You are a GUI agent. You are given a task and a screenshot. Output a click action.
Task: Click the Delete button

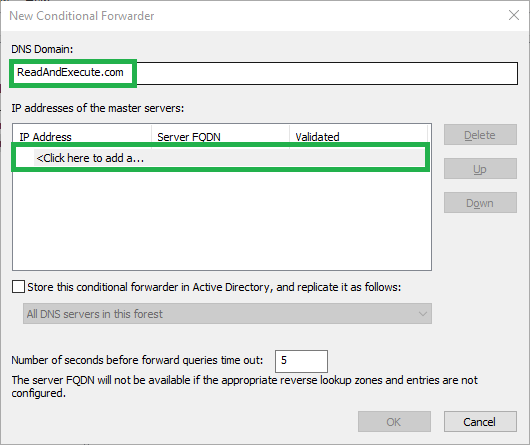pyautogui.click(x=480, y=135)
